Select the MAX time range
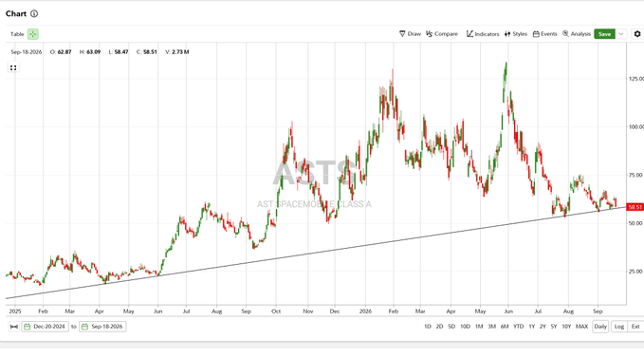Viewport: 644px width, 358px height. pos(581,327)
